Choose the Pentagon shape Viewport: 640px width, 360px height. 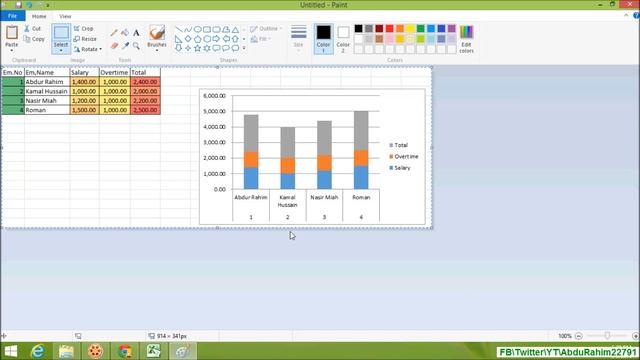tap(198, 39)
